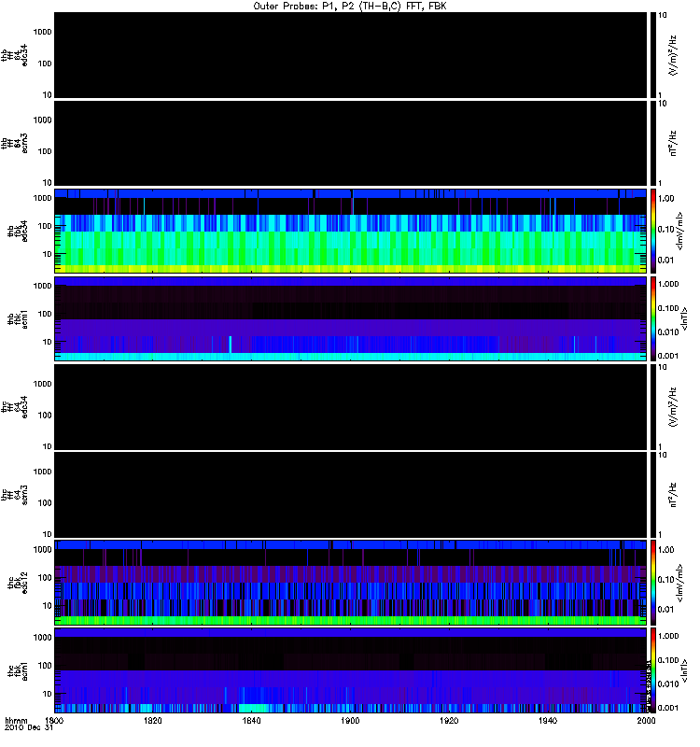The image size is (700, 747).
Task: Click inside the thb fbk scm1 spectrogram
Action: [x=350, y=318]
